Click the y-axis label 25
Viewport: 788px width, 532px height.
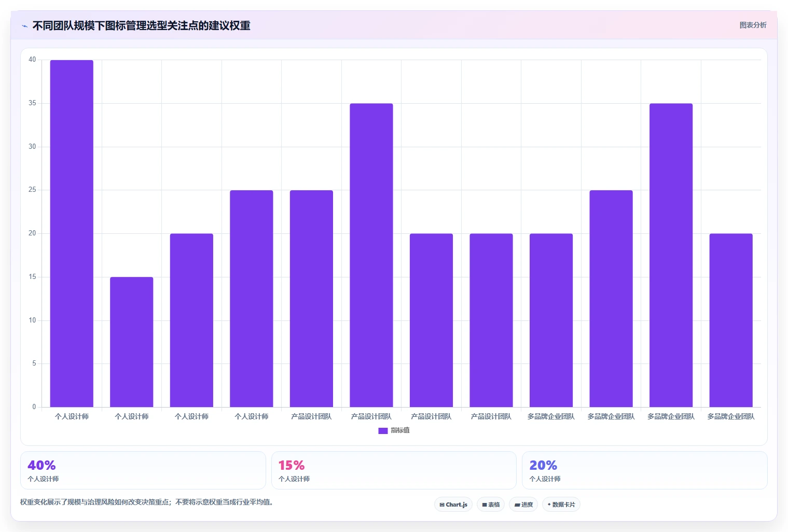[32, 190]
